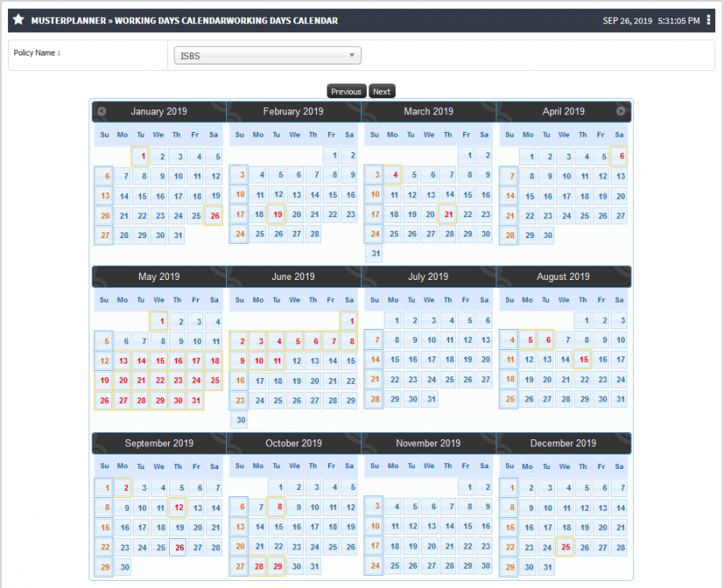Select January 31 date
Viewport: 724px width, 588px height.
tap(176, 235)
